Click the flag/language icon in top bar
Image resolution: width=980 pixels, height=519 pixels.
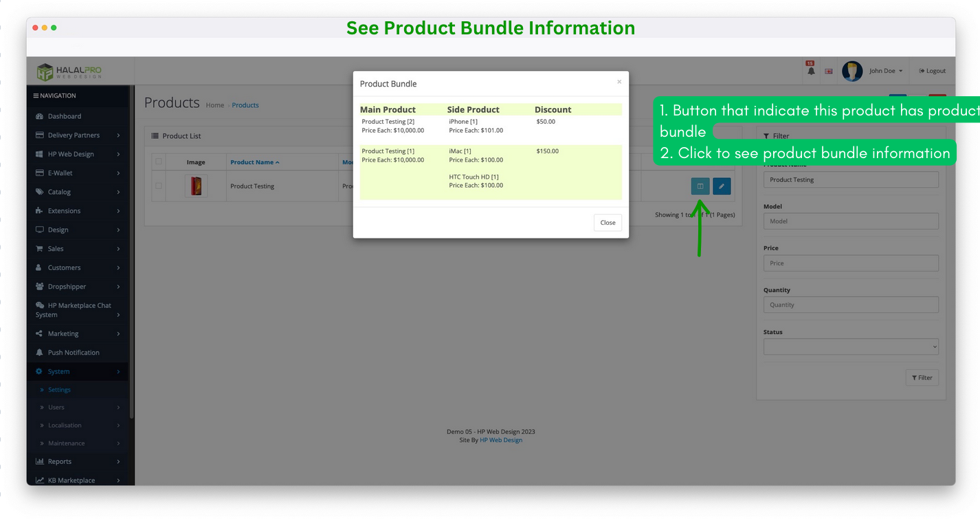point(828,70)
